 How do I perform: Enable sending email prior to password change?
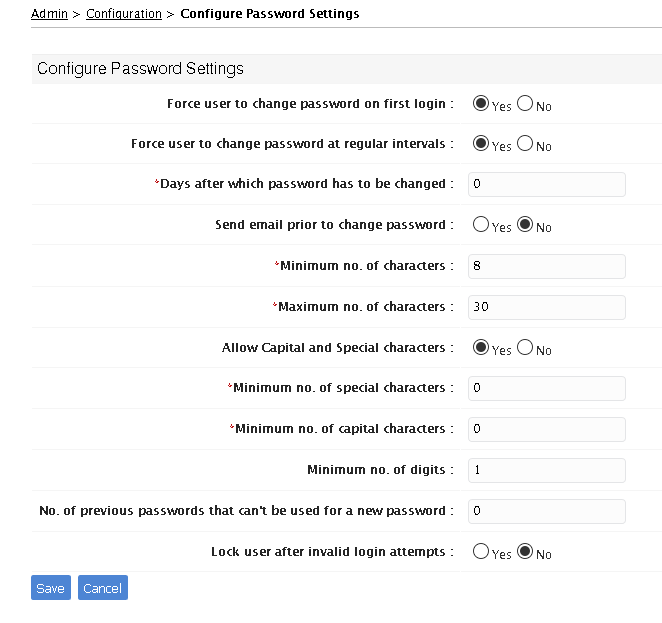coord(481,225)
